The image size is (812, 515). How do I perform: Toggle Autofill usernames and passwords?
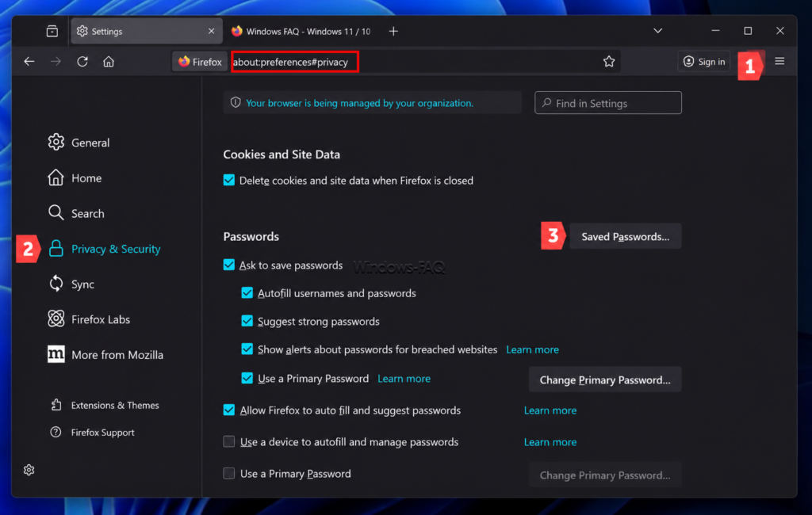247,293
